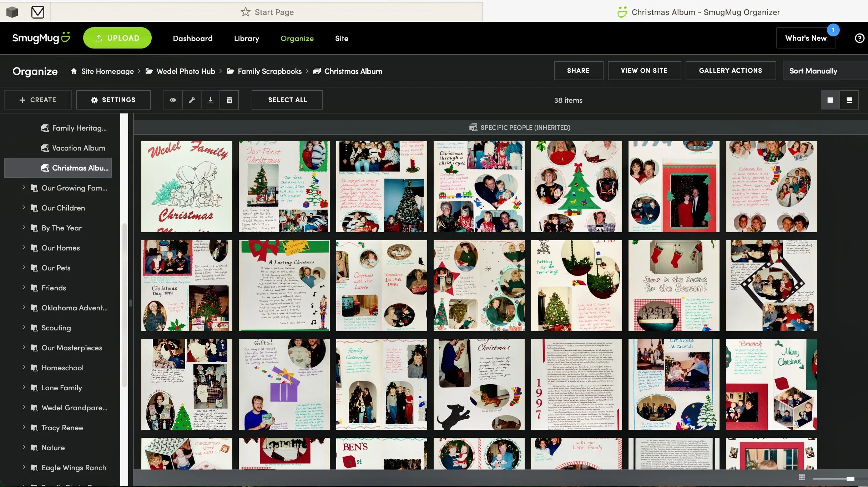This screenshot has height=487, width=868.
Task: Click the download arrow icon
Action: [211, 100]
